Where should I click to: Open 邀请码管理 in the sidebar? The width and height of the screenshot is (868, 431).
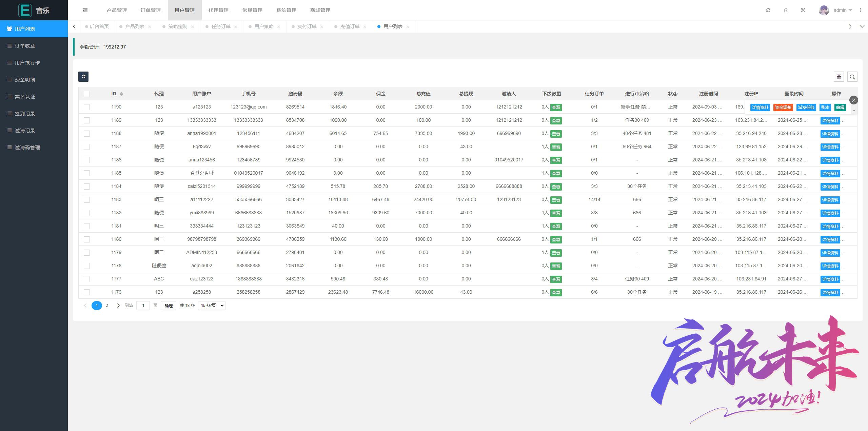(x=34, y=148)
